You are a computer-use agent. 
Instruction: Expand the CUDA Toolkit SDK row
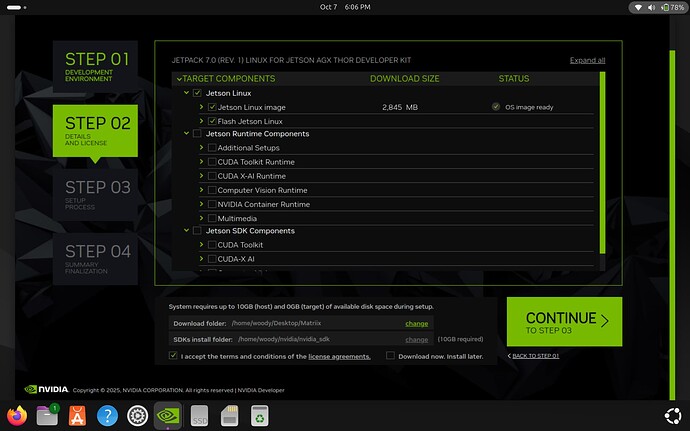(201, 244)
